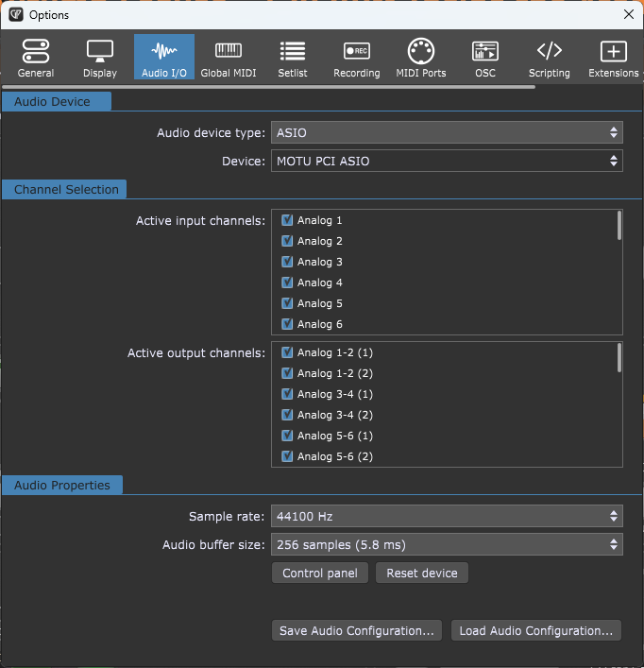Disable Analog 3-4 (1) output channel
The height and width of the screenshot is (668, 644).
[287, 394]
